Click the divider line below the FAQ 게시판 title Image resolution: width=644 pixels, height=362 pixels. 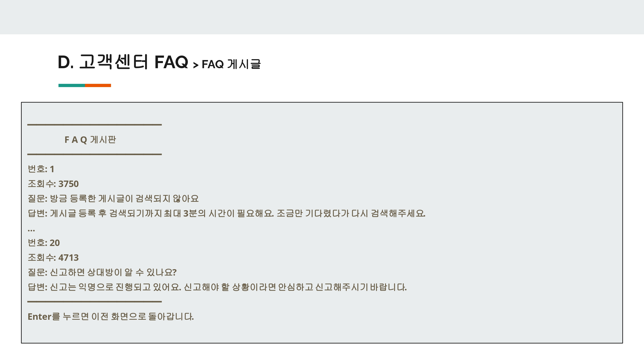(x=94, y=154)
